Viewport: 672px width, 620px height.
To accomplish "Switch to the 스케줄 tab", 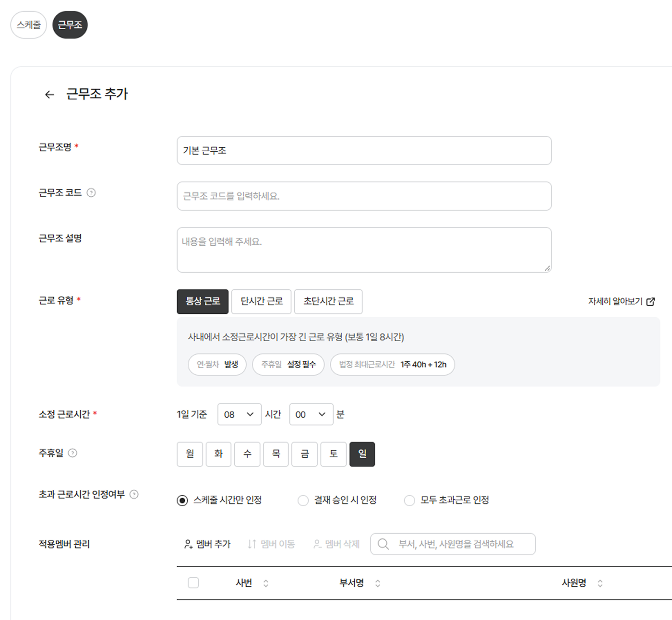I will (x=29, y=25).
